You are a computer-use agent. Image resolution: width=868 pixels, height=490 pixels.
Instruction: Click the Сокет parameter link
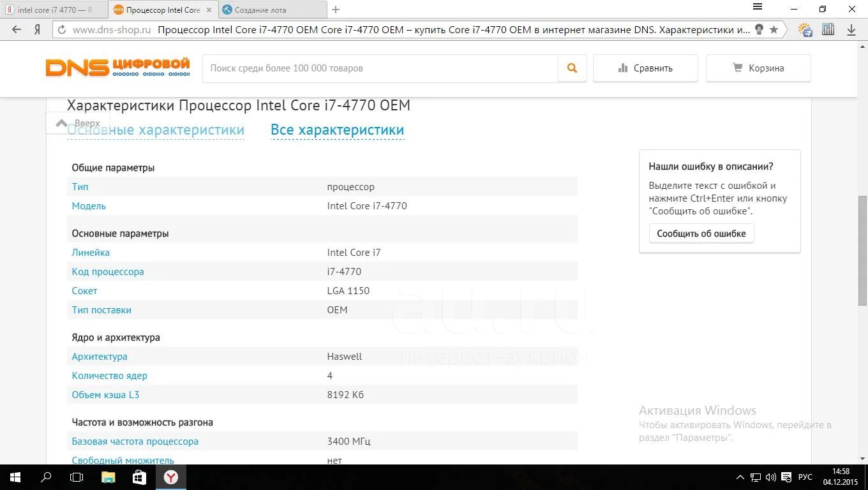[84, 291]
